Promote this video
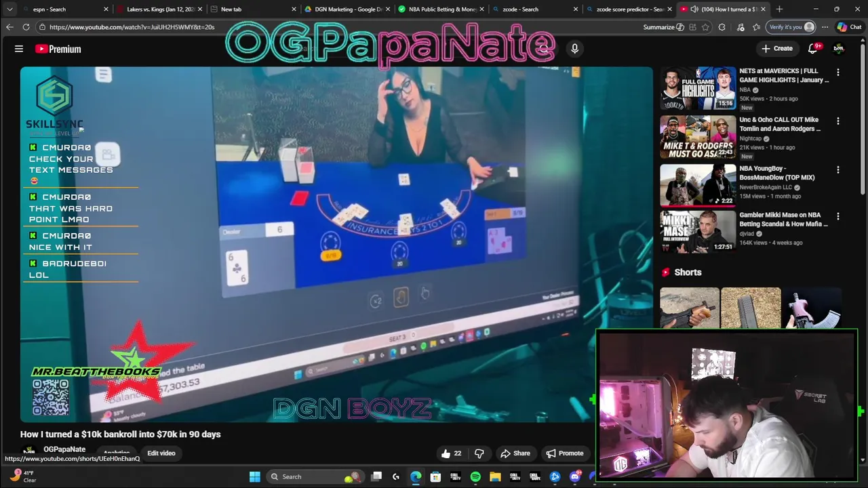Screen dimensions: 868x488 pyautogui.click(x=565, y=453)
